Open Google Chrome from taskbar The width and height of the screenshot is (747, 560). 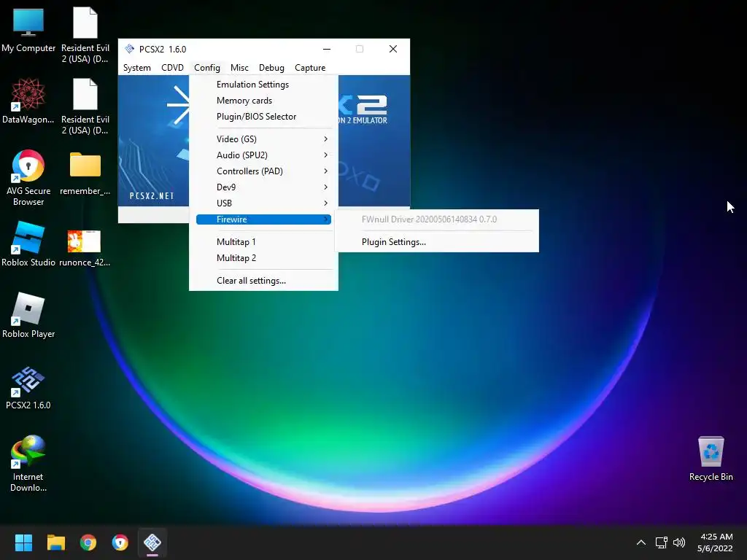pyautogui.click(x=88, y=542)
